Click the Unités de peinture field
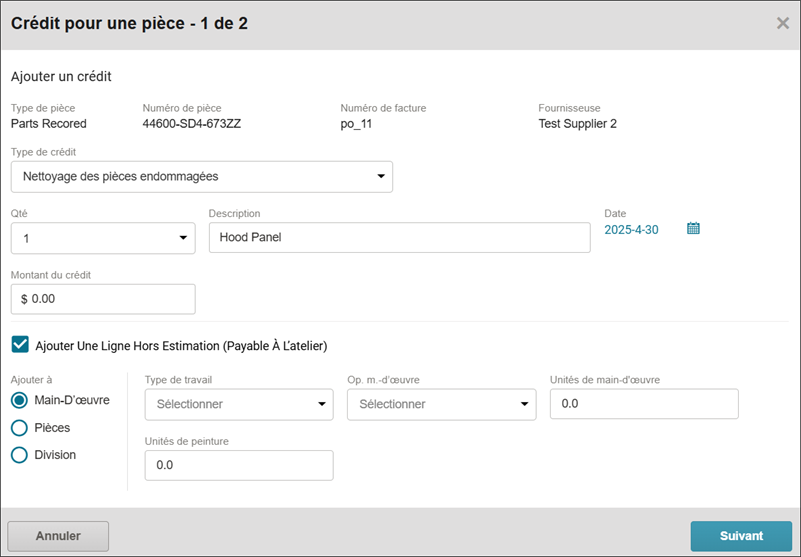 (x=239, y=465)
